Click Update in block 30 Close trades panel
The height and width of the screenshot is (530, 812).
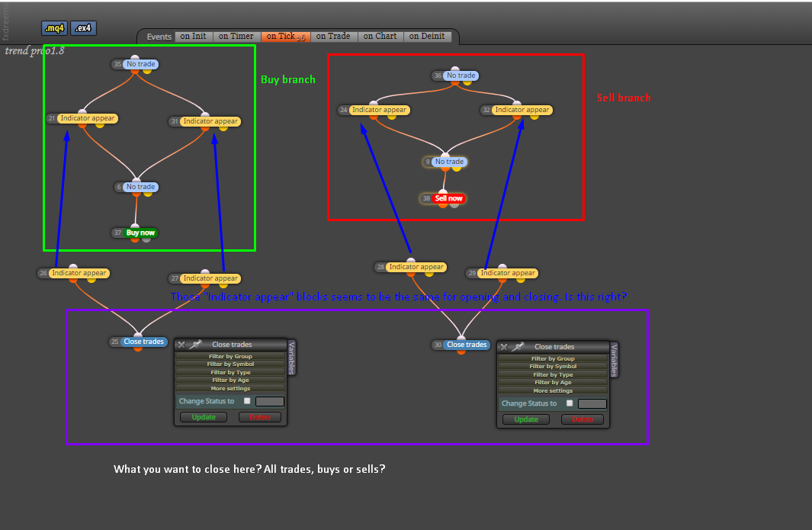526,419
